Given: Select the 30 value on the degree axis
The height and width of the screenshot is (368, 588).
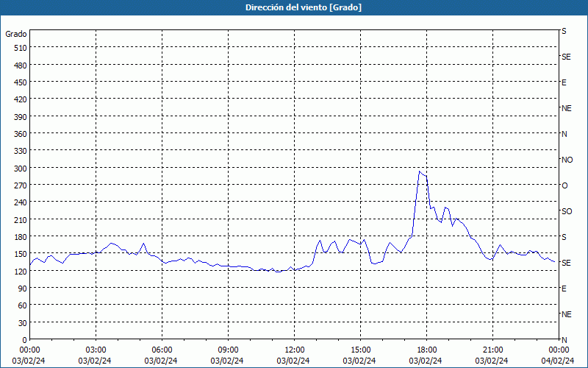Looking at the screenshot, I should pos(23,323).
